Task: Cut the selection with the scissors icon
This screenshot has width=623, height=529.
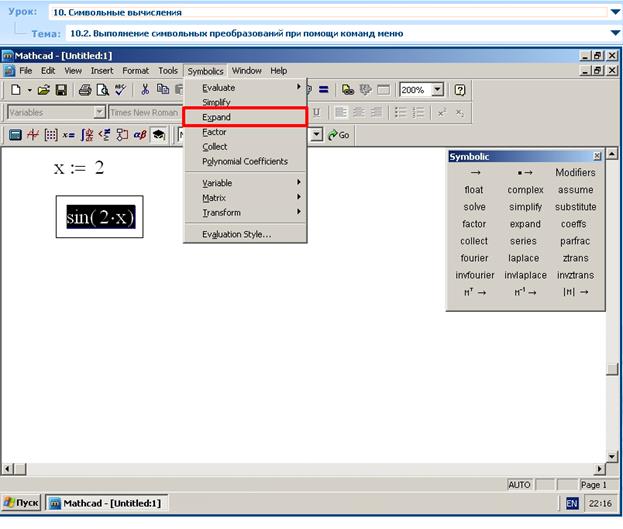Action: [145, 90]
